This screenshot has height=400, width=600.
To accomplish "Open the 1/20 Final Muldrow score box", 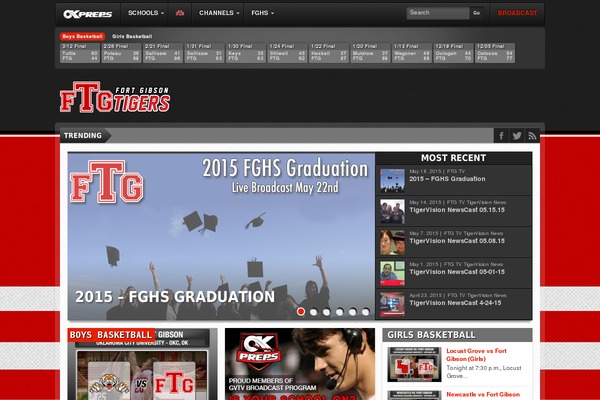I will click(x=370, y=53).
